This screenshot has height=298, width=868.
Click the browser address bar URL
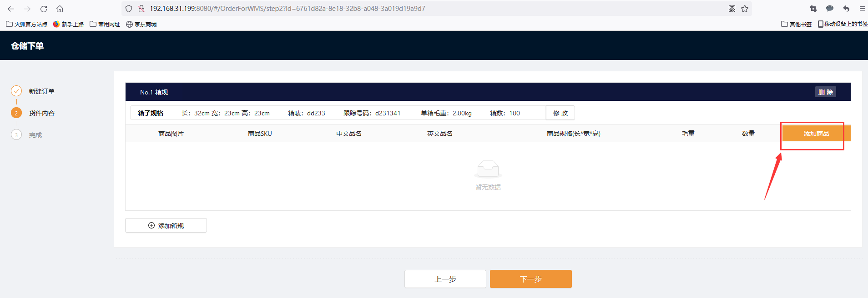pos(288,9)
